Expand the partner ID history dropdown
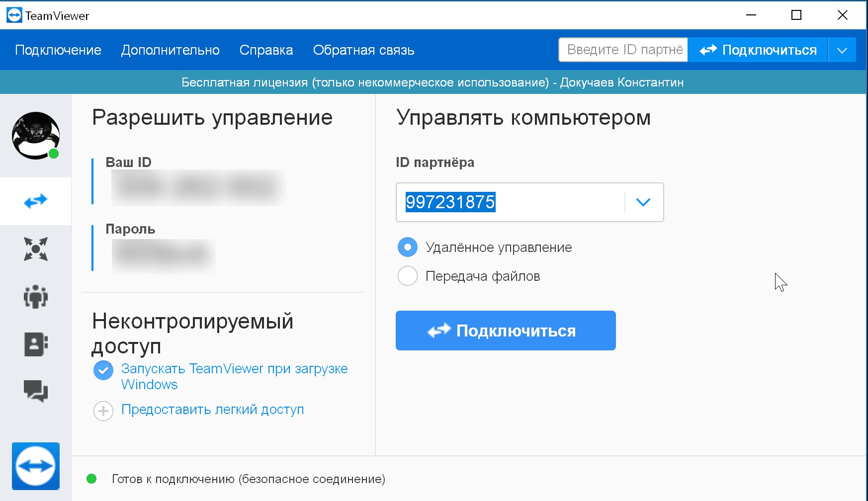This screenshot has width=868, height=501. [x=643, y=202]
